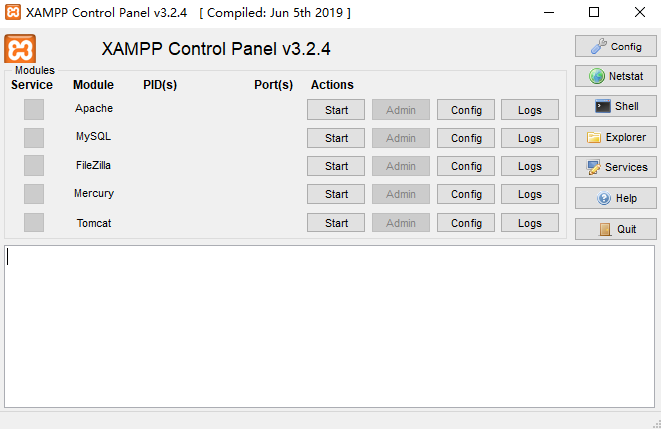The height and width of the screenshot is (429, 661).
Task: Launch the Shell terminal button
Action: [x=615, y=106]
